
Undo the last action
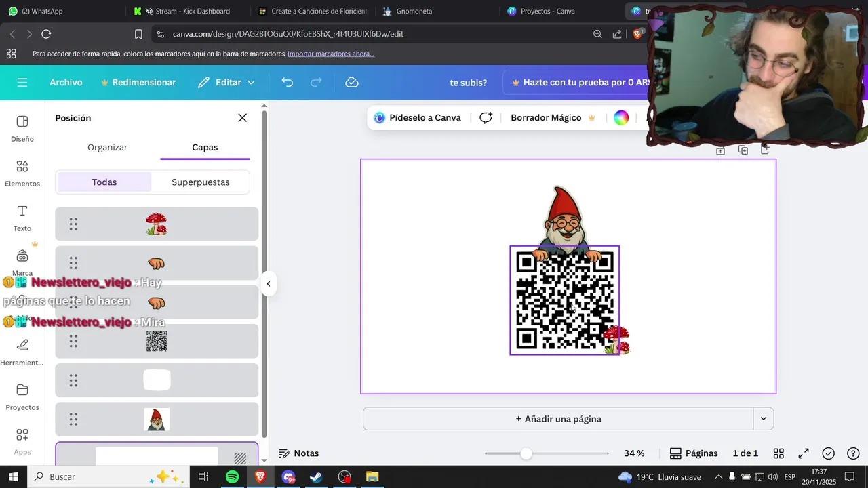[x=288, y=82]
